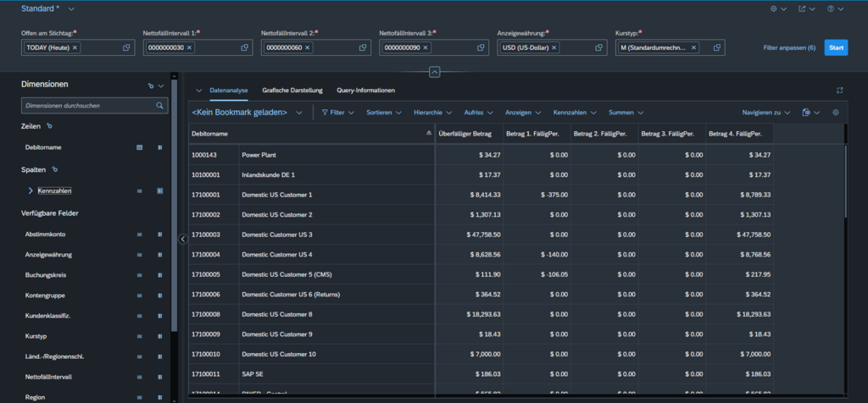Switch to the Datenanalyse tab
Screen dimensions: 868x403
(229, 90)
